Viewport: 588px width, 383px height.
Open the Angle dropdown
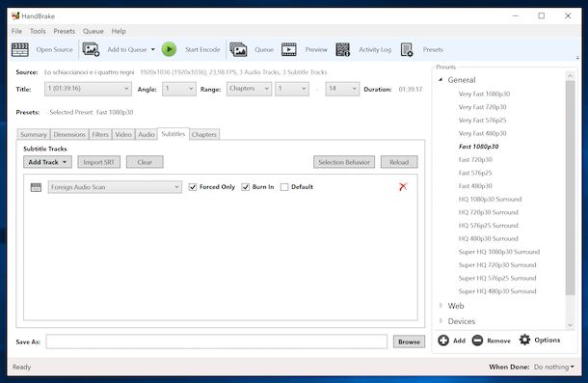click(x=179, y=89)
